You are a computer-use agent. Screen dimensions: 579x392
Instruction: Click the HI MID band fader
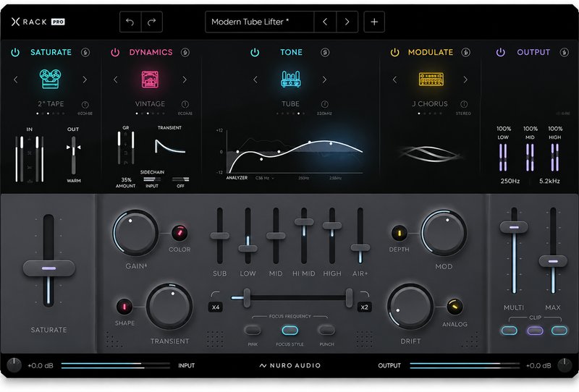pyautogui.click(x=304, y=222)
